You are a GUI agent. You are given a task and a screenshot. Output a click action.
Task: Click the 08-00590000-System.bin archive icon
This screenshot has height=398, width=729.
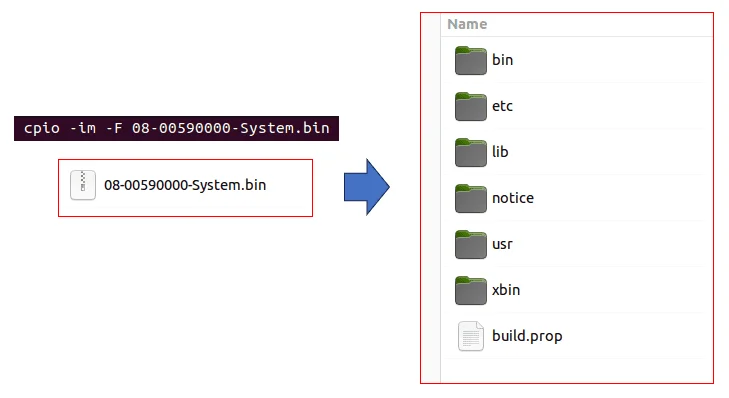[x=83, y=185]
